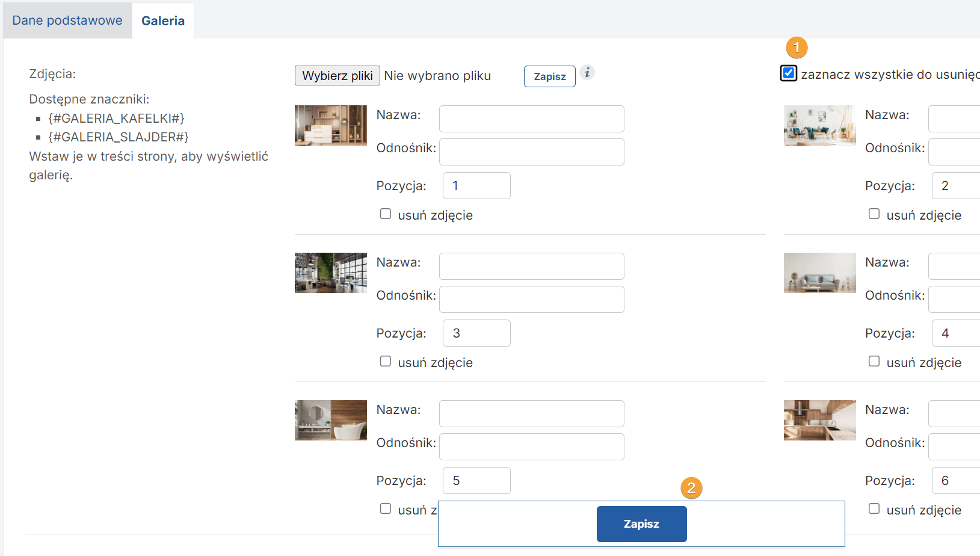Focus Nazwa field of position 5 photo

(x=532, y=413)
